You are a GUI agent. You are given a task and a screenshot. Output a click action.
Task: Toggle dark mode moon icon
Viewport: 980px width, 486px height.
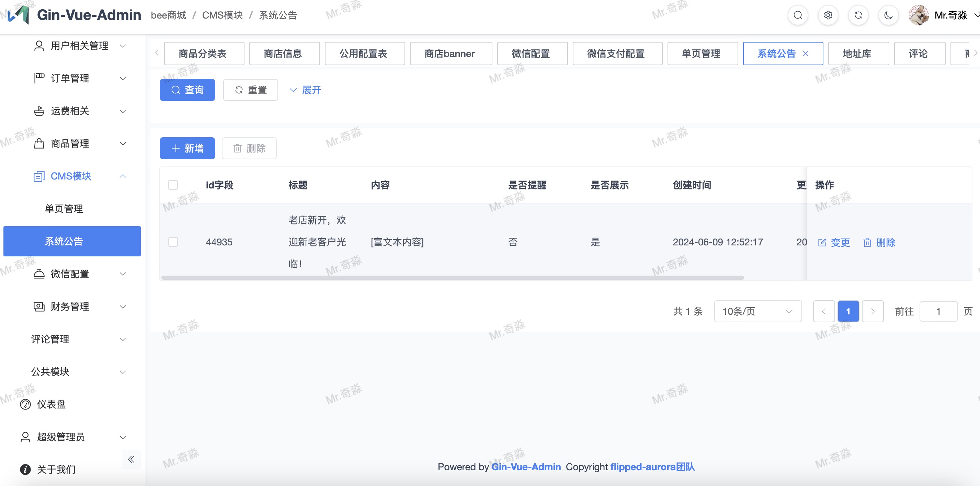pyautogui.click(x=888, y=15)
